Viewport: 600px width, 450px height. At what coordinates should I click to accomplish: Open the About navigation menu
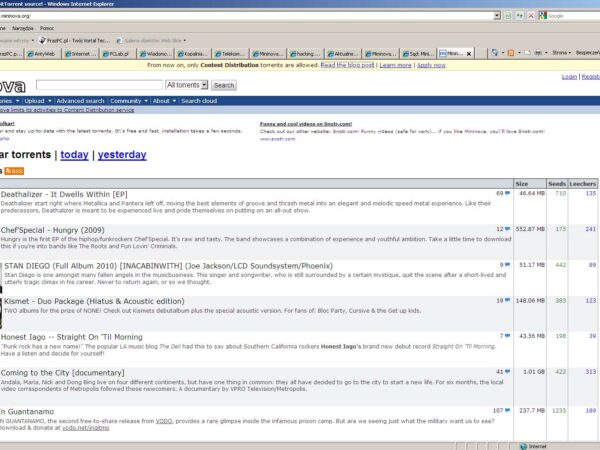tap(163, 101)
